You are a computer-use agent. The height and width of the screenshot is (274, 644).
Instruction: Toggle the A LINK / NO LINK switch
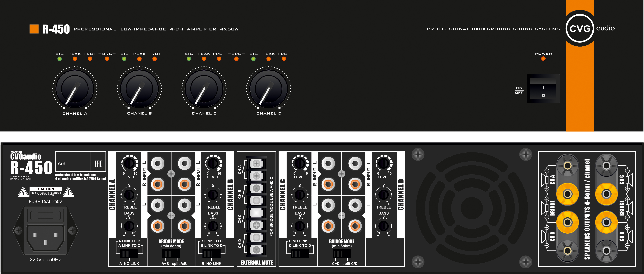129,254
